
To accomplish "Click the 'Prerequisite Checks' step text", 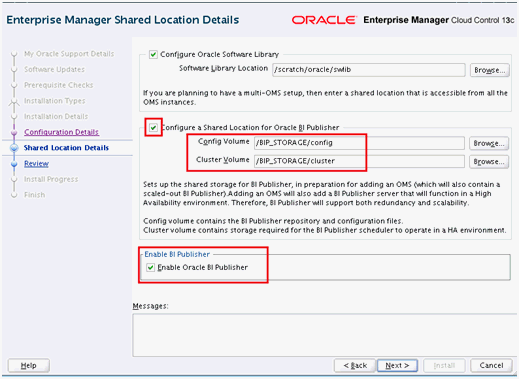I will point(59,85).
